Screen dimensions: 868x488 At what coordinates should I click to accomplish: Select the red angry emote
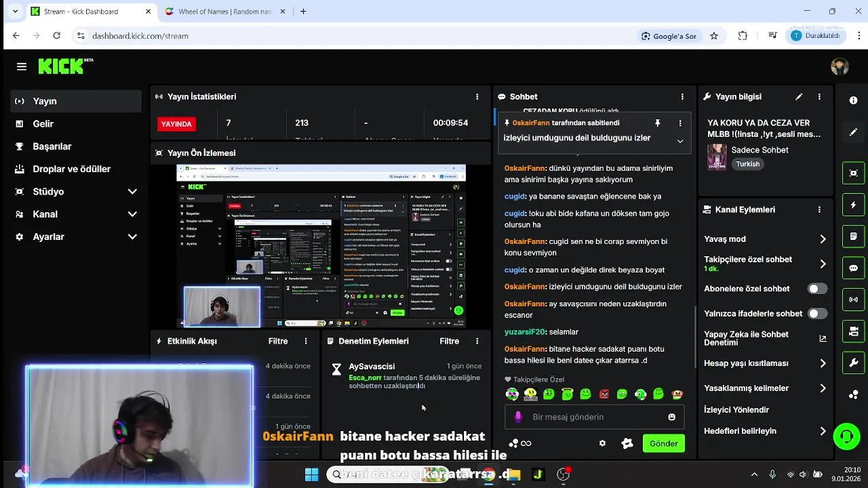604,394
